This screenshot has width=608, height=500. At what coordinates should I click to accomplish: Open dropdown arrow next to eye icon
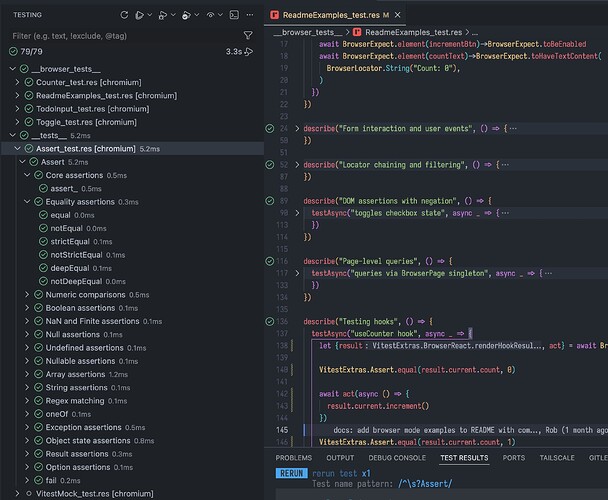pyautogui.click(x=220, y=15)
